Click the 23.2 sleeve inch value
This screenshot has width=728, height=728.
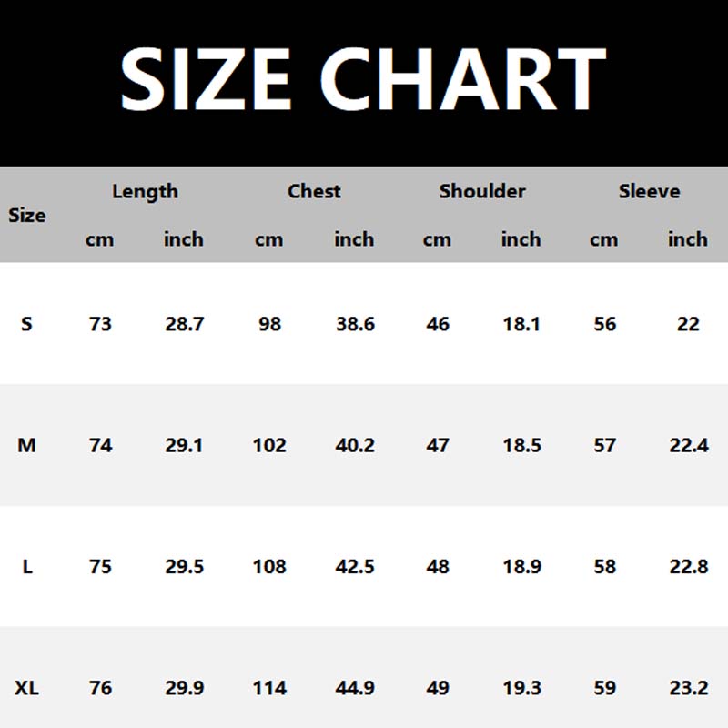pyautogui.click(x=688, y=688)
